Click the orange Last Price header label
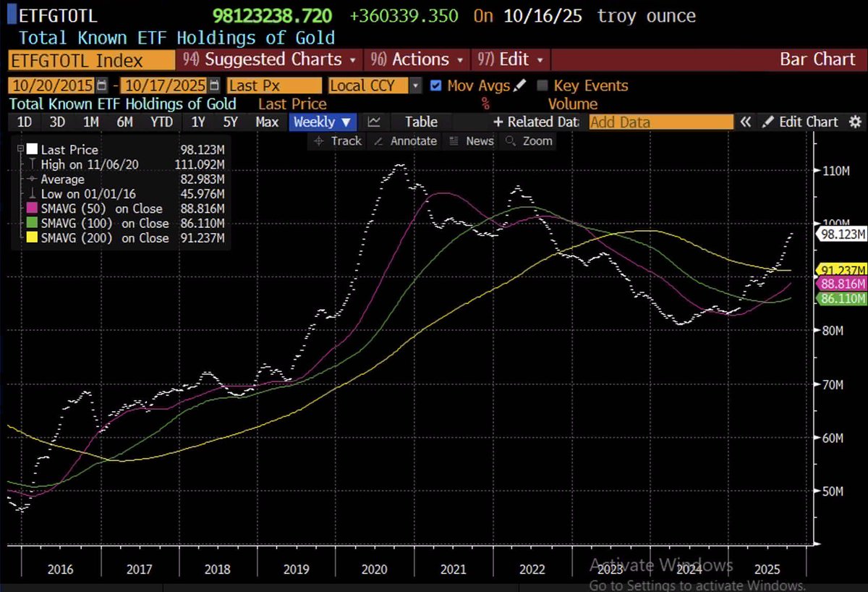 pos(292,104)
